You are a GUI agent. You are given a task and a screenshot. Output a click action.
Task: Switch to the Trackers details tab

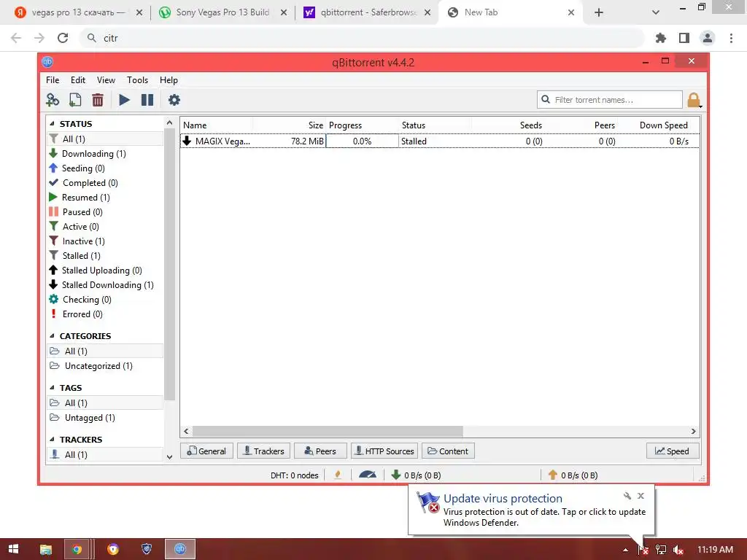coord(263,451)
